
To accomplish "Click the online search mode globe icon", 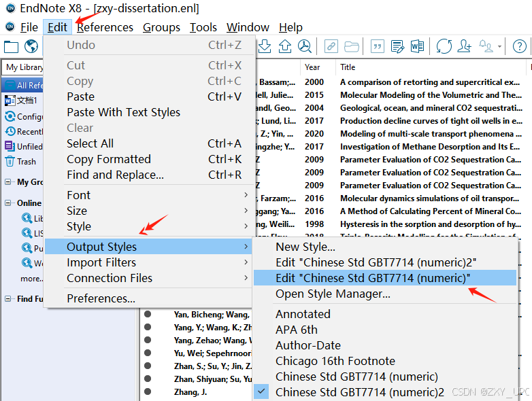I will pos(31,46).
